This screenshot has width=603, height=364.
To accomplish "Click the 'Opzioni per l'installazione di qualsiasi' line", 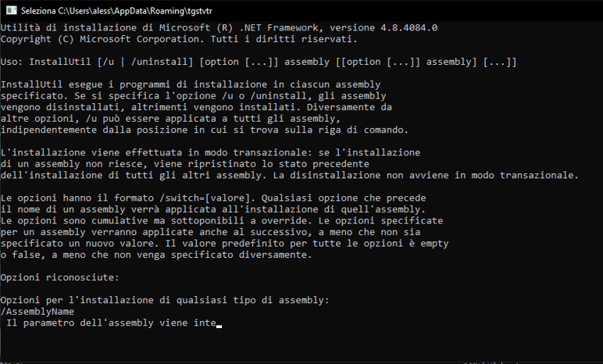I will tap(165, 300).
